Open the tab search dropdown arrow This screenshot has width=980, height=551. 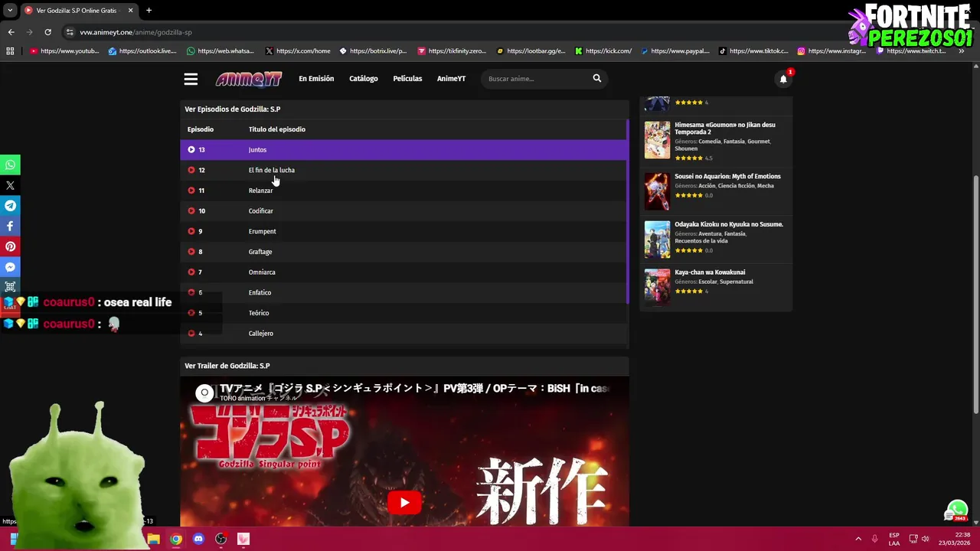tap(9, 10)
